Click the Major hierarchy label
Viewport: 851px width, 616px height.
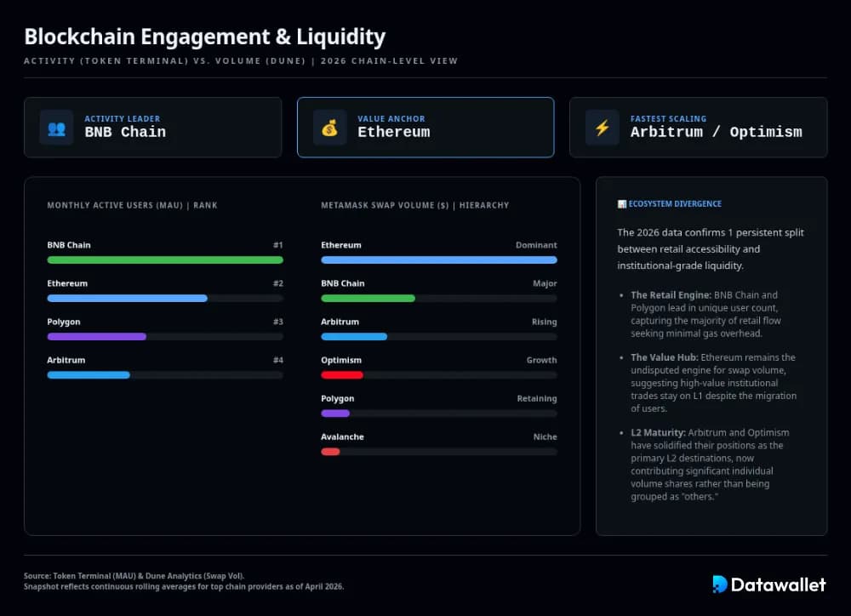[545, 283]
